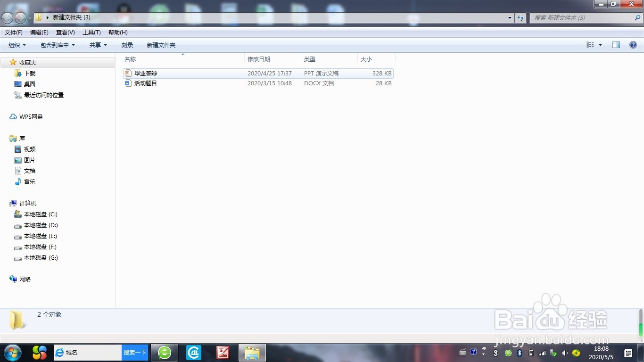
Task: Sort by the 类型 column header
Action: (330, 59)
